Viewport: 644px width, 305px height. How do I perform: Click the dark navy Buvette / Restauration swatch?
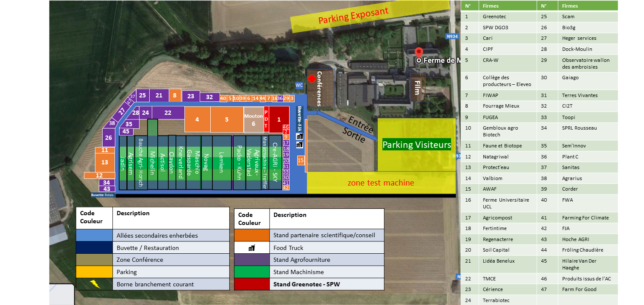(94, 247)
